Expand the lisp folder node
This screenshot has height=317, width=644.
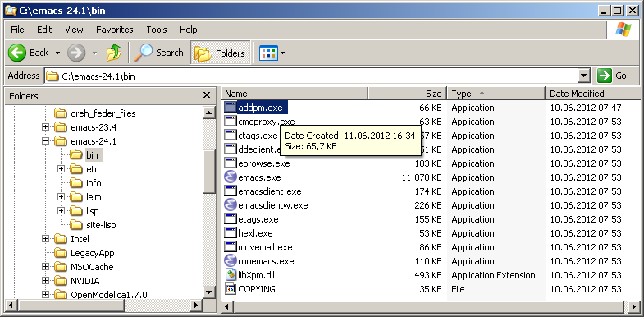[x=62, y=211]
